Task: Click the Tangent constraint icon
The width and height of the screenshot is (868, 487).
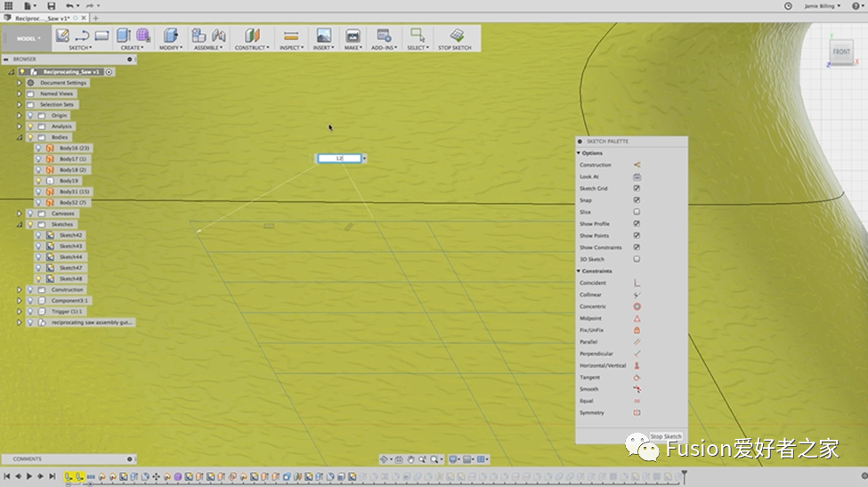Action: (637, 377)
